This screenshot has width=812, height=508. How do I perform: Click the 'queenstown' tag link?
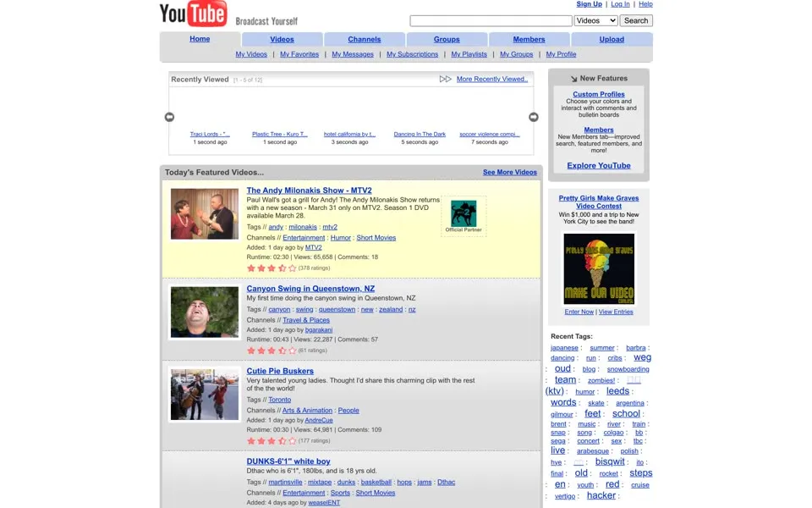[x=337, y=310]
